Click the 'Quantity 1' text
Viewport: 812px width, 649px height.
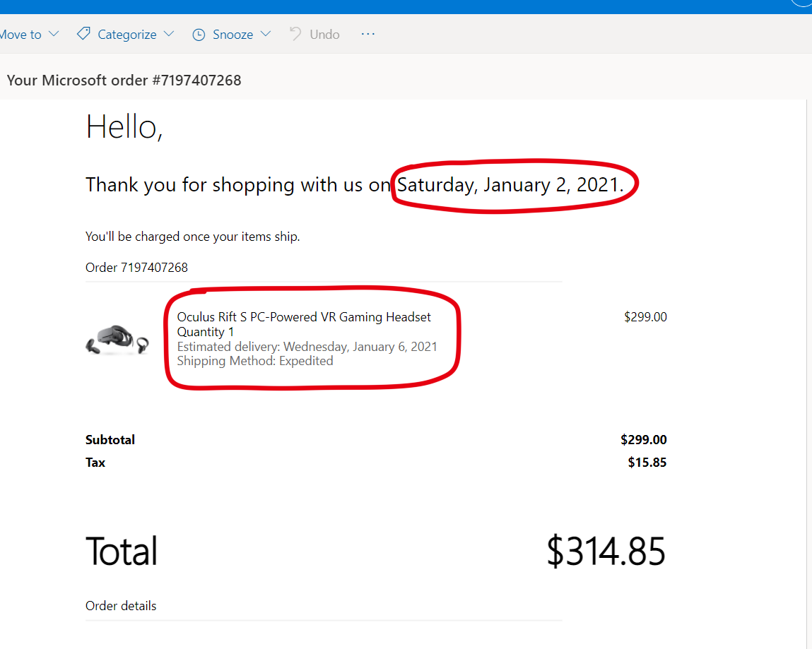tap(206, 332)
